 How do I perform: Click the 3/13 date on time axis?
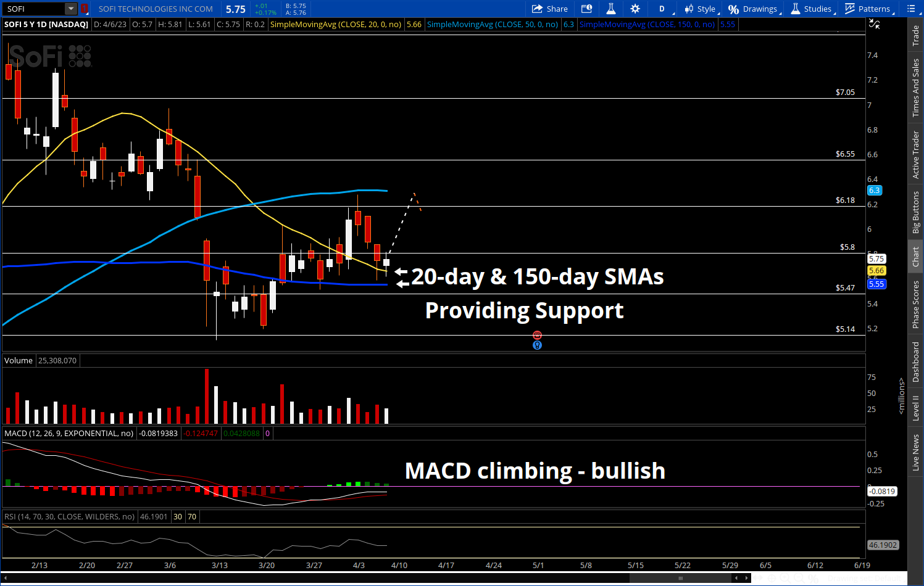pyautogui.click(x=220, y=565)
